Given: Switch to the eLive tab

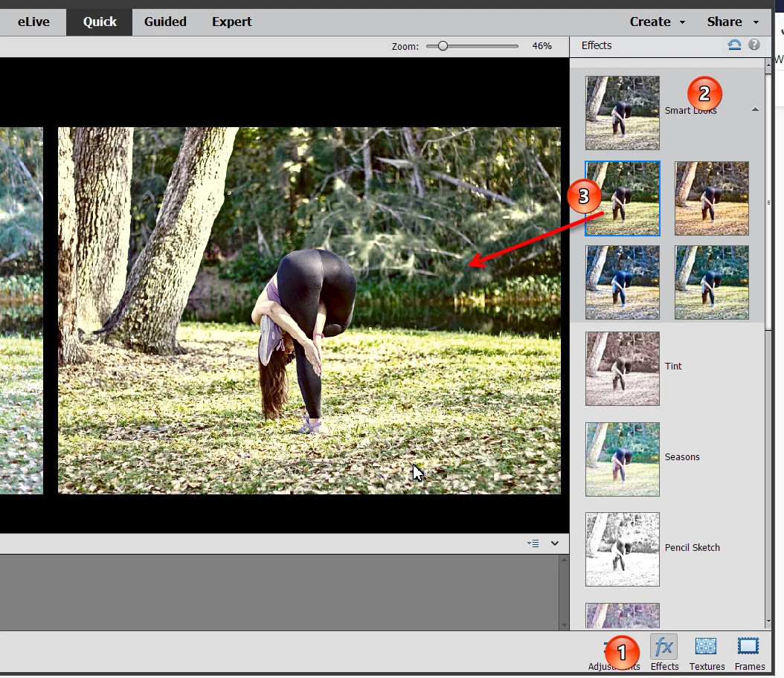Looking at the screenshot, I should point(33,22).
